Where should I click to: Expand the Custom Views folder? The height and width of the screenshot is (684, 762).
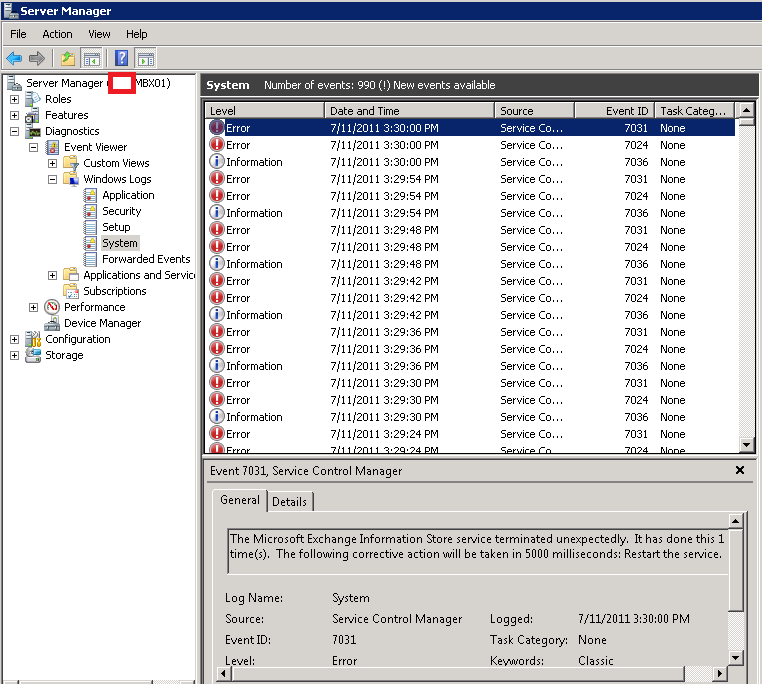(52, 163)
